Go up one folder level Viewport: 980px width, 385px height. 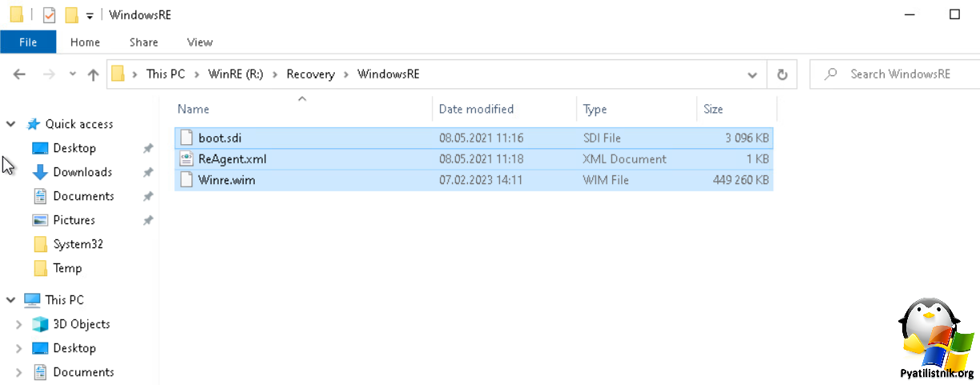pyautogui.click(x=93, y=74)
